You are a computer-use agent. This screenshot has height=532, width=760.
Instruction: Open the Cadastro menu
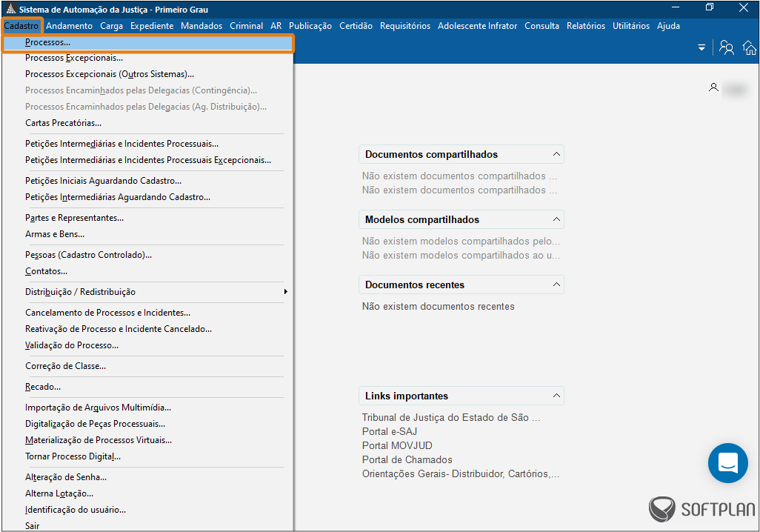21,26
